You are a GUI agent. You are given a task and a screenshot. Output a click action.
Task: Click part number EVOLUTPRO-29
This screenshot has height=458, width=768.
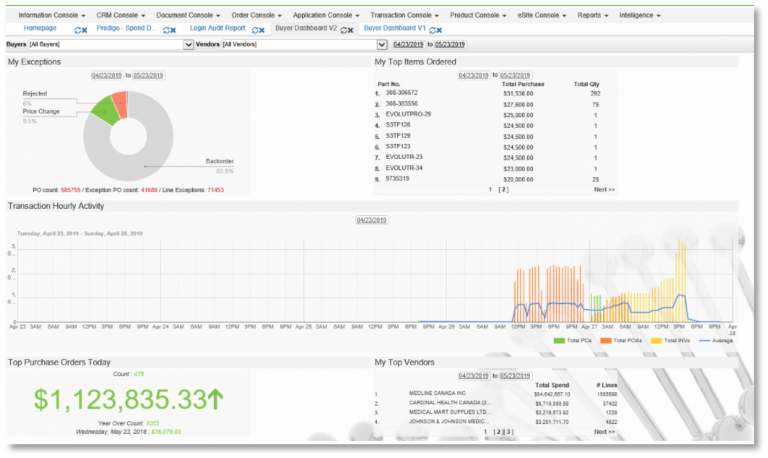[x=408, y=114]
